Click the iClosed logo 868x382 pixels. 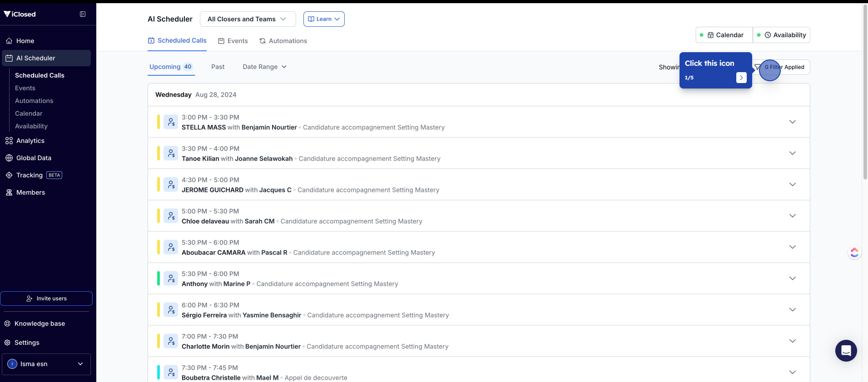pyautogui.click(x=20, y=14)
